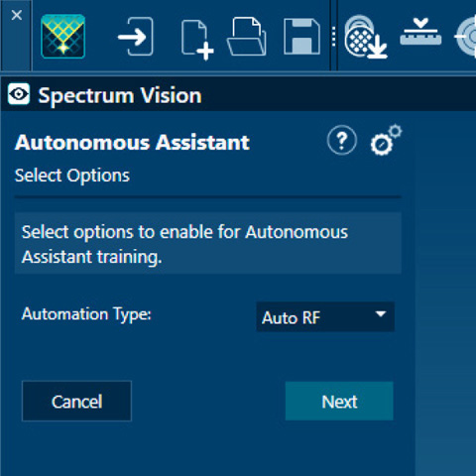Click the Automation Type label
The image size is (476, 476).
pyautogui.click(x=86, y=313)
